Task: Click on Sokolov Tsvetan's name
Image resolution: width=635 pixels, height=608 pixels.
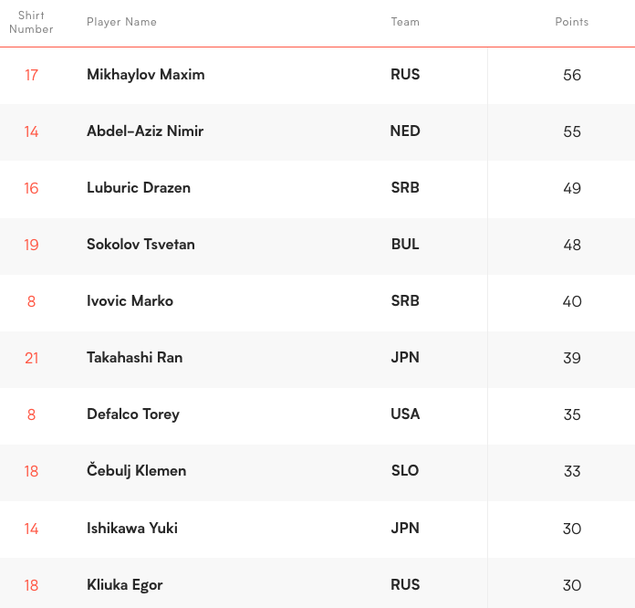Action: tap(140, 245)
